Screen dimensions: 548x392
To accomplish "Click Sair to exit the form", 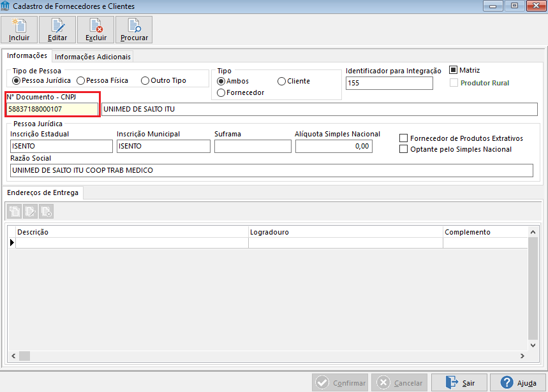I will tap(459, 383).
